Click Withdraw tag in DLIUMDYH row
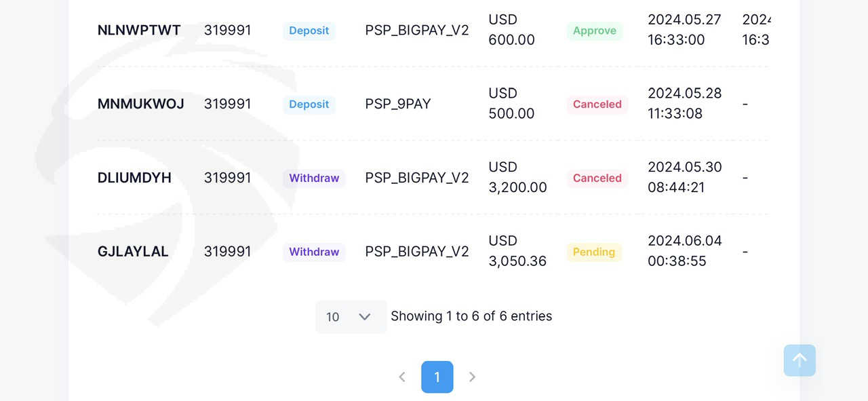Viewport: 868px width, 401px height. tap(314, 178)
